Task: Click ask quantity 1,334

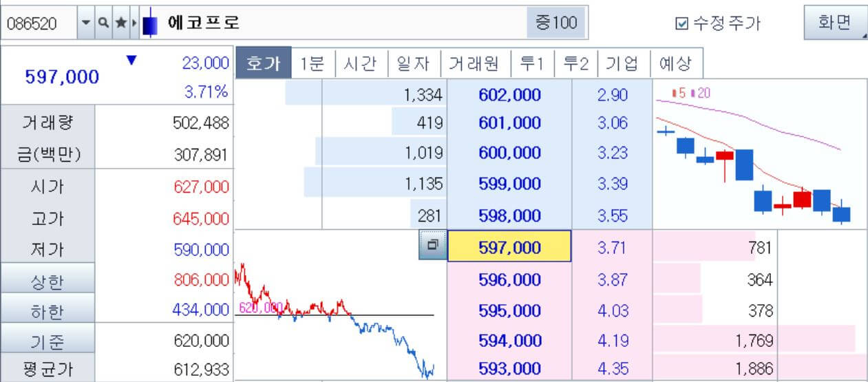Action: pyautogui.click(x=423, y=95)
